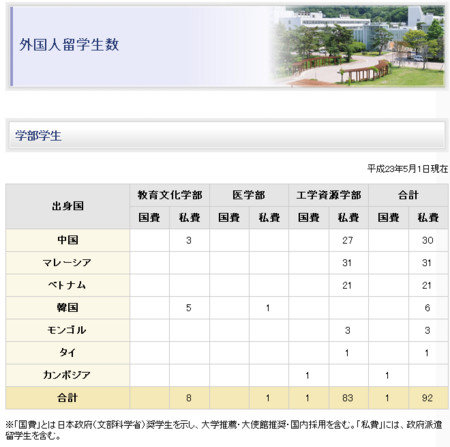Click value 6 in 韓国 row
This screenshot has width=450, height=447.
click(427, 308)
